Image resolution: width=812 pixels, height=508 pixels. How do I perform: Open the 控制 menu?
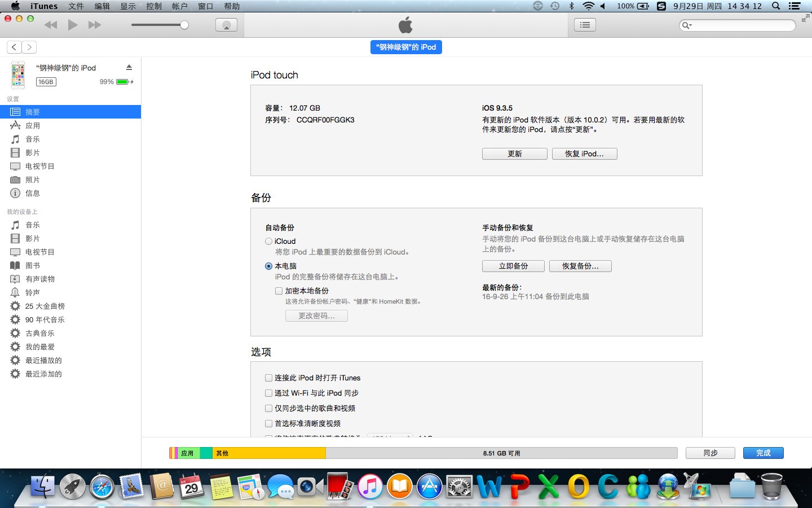tap(154, 6)
